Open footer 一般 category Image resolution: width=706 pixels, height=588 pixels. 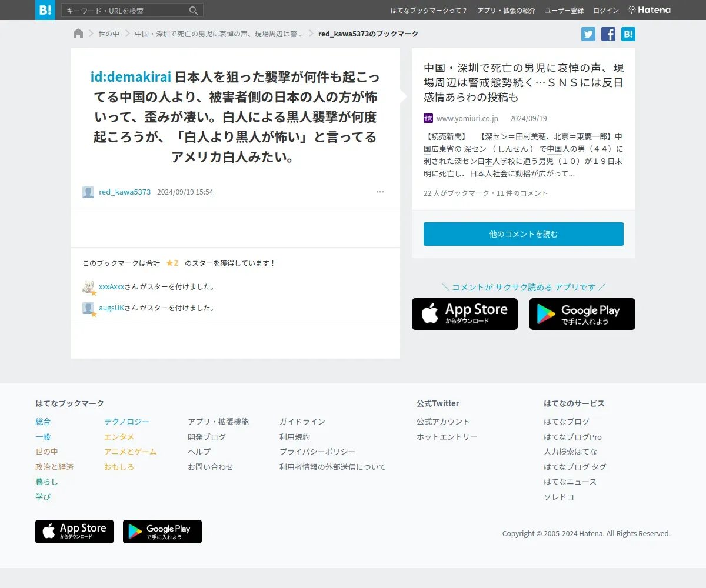[43, 437]
